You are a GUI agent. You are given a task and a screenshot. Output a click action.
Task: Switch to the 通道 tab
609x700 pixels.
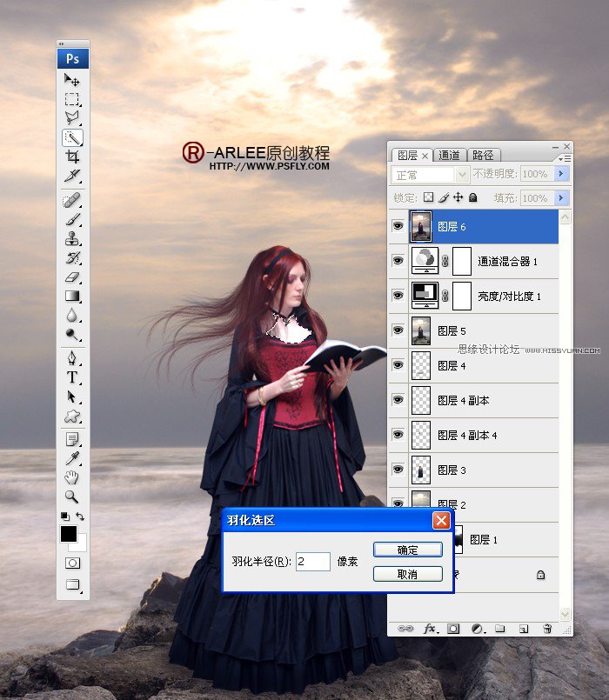tap(449, 155)
